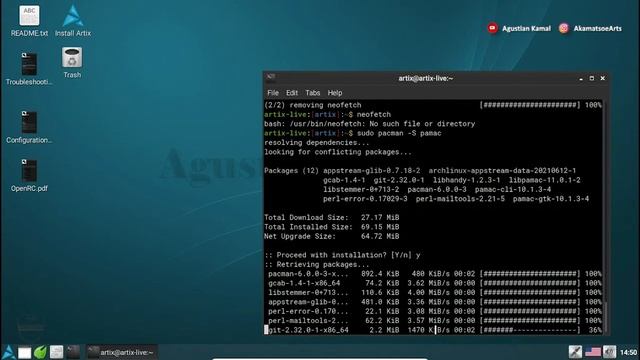640x360 pixels.
Task: Launch the Install Artix desktop icon
Action: click(x=73, y=21)
